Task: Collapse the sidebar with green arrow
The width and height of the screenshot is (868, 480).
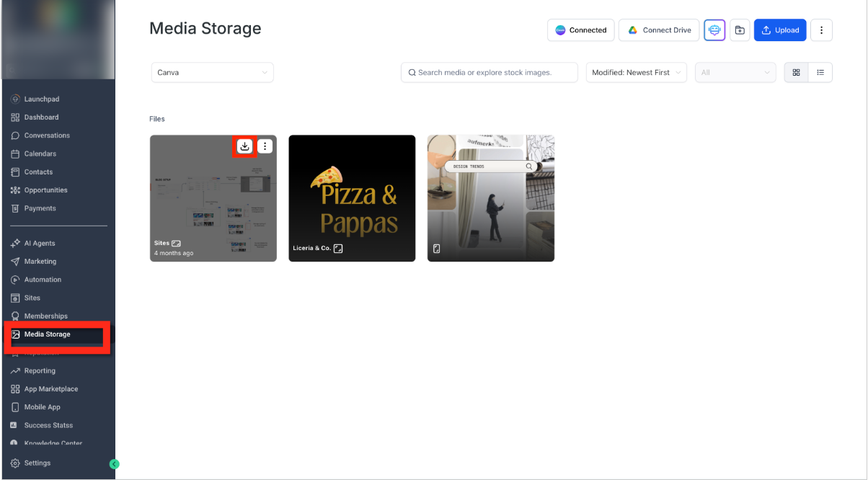Action: pyautogui.click(x=114, y=464)
